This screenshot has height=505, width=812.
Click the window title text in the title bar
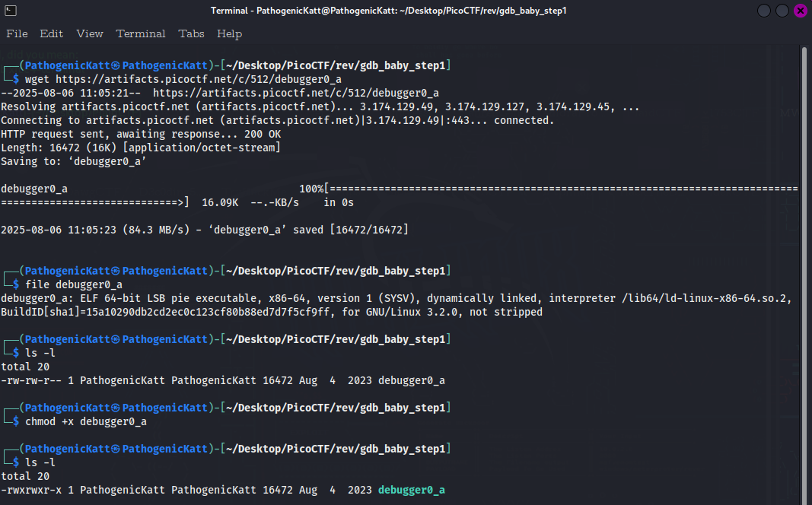[388, 11]
